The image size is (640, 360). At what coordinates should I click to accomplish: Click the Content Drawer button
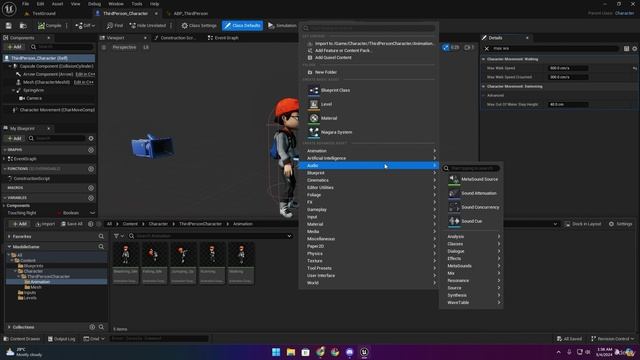pos(22,339)
